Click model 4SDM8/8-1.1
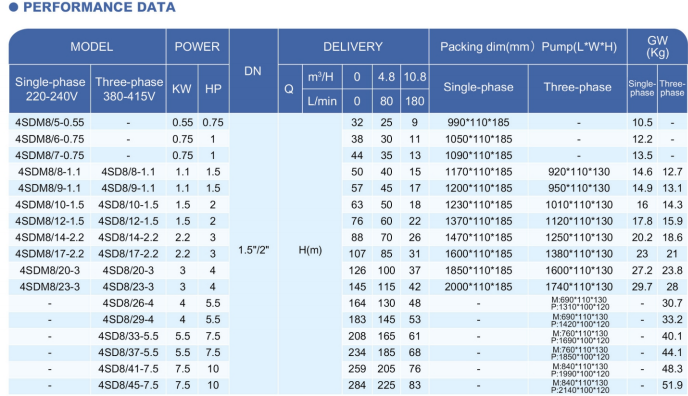This screenshot has width=688, height=396. pyautogui.click(x=50, y=172)
